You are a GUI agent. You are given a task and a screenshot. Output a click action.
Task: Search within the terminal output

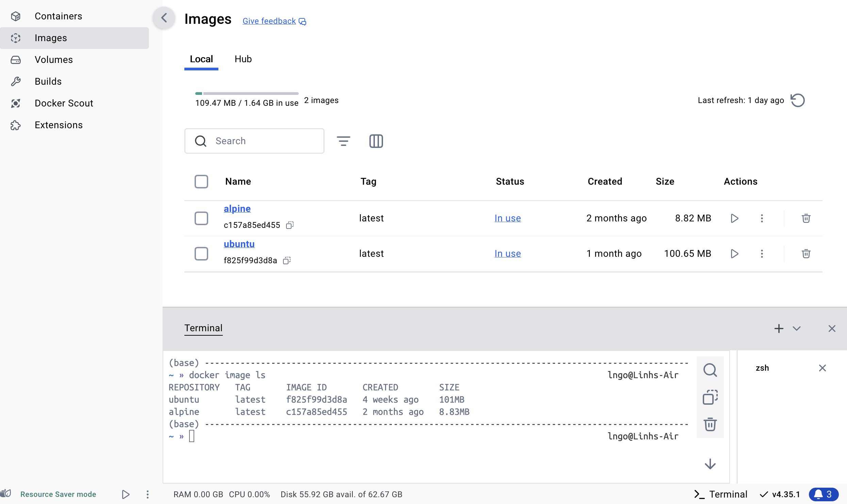point(710,370)
